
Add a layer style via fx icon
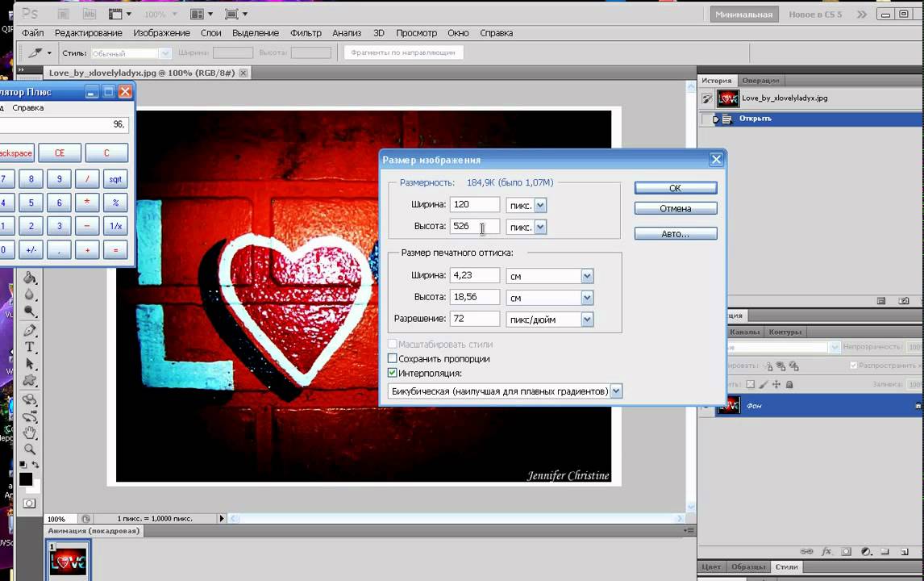click(826, 551)
